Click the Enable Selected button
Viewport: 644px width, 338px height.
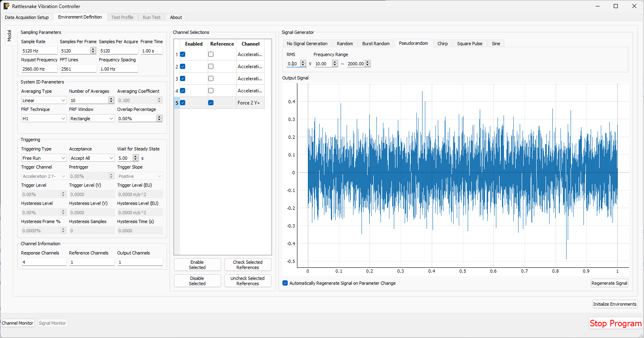coord(197,265)
